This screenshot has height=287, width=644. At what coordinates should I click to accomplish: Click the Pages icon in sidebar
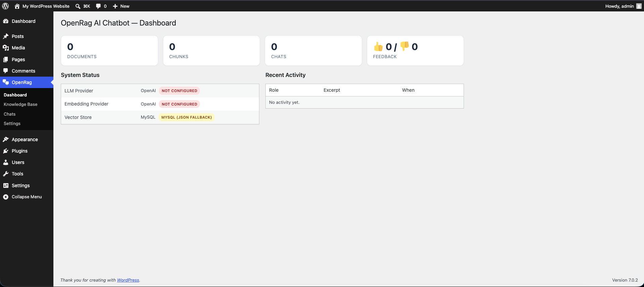(x=6, y=59)
